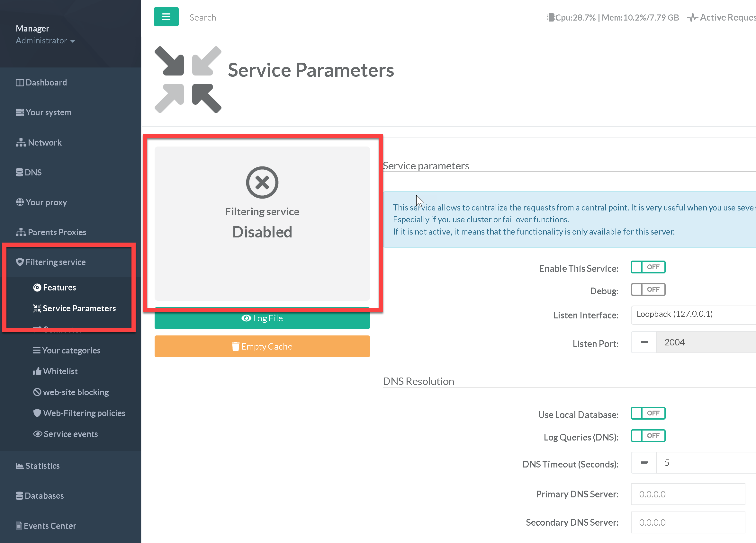This screenshot has width=756, height=543.
Task: Enable Use Local Database switch
Action: pyautogui.click(x=648, y=413)
